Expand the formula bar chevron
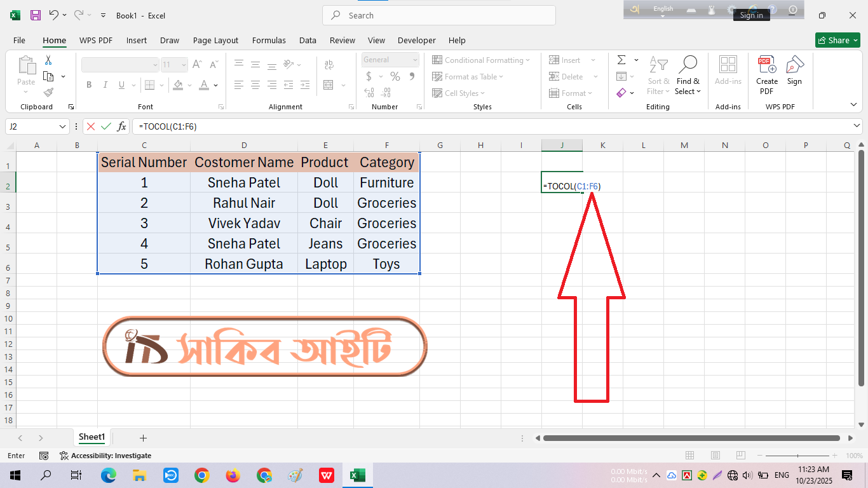Viewport: 868px width, 488px height. click(x=857, y=126)
